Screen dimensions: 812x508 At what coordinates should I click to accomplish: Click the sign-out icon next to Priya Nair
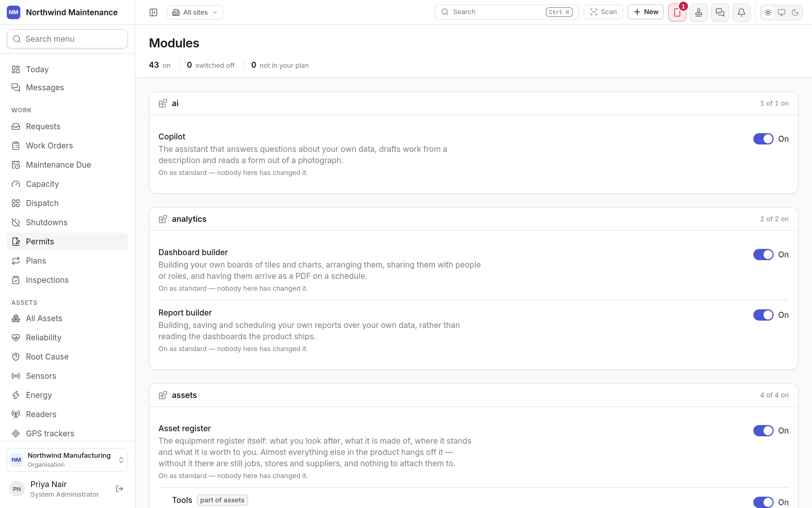[x=120, y=489]
